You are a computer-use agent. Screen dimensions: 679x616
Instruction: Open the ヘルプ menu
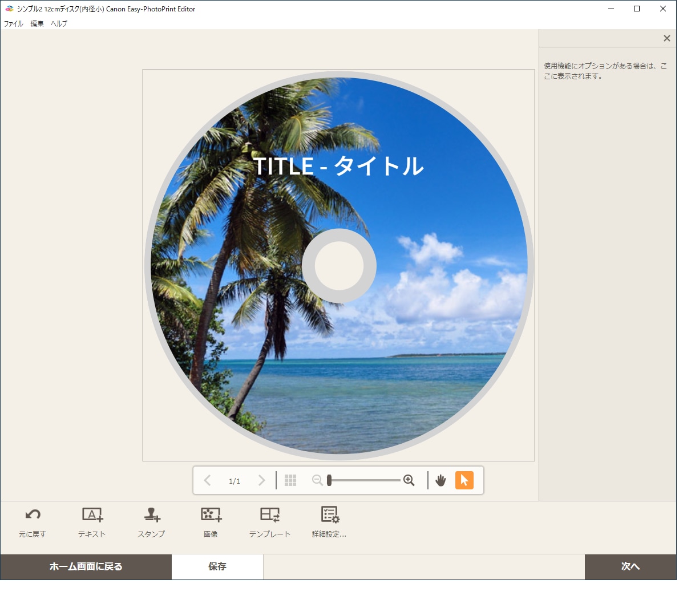(59, 23)
